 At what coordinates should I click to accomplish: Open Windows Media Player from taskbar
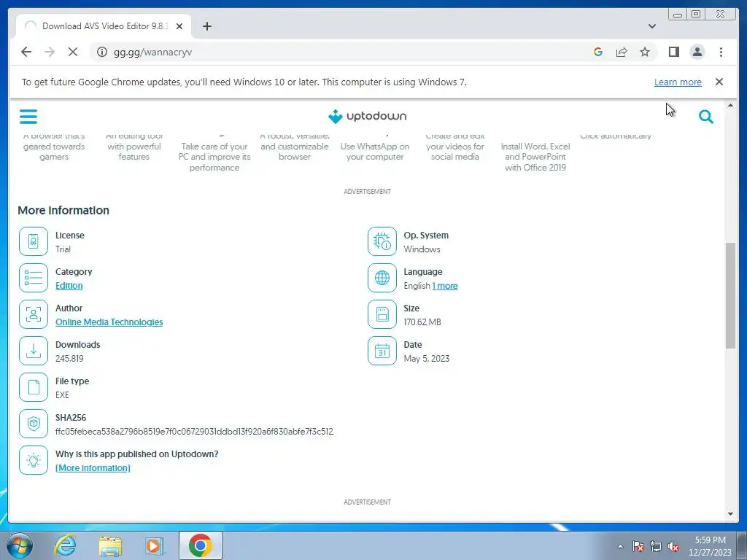153,545
